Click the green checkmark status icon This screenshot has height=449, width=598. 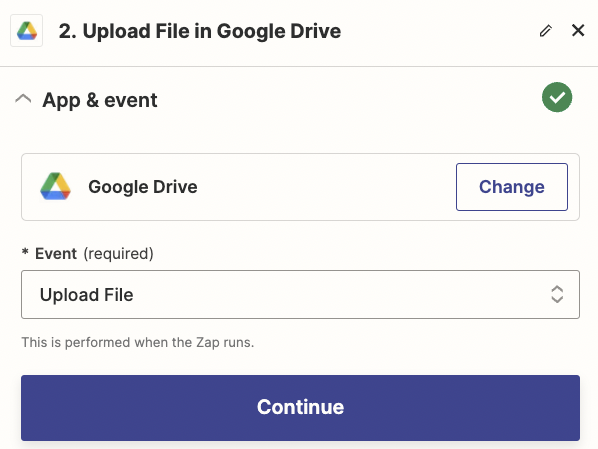(x=557, y=97)
